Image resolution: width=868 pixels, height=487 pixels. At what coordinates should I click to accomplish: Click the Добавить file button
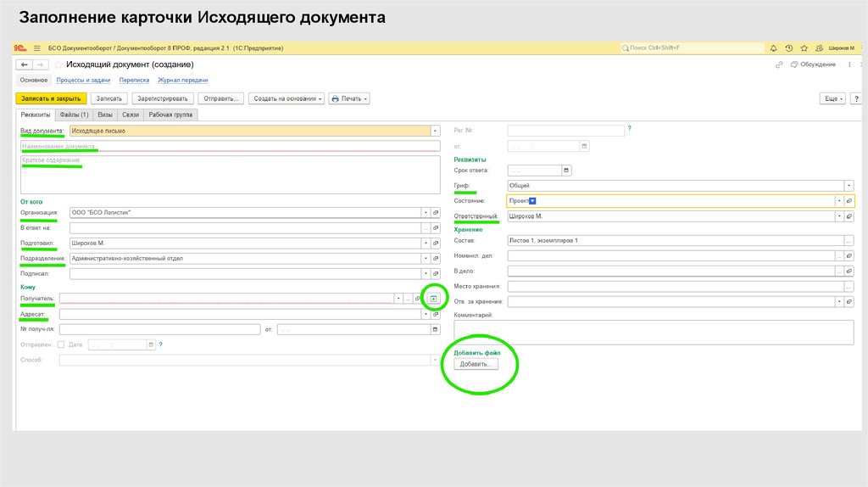point(476,364)
